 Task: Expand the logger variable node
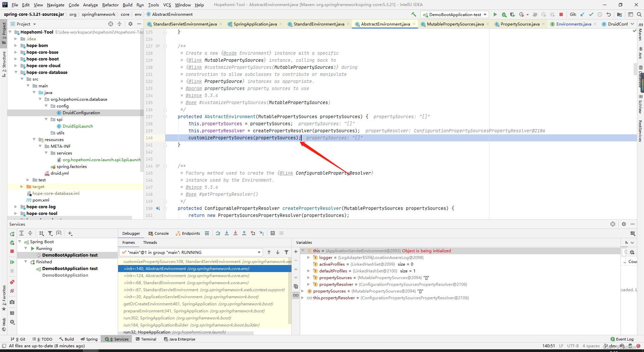pos(309,258)
